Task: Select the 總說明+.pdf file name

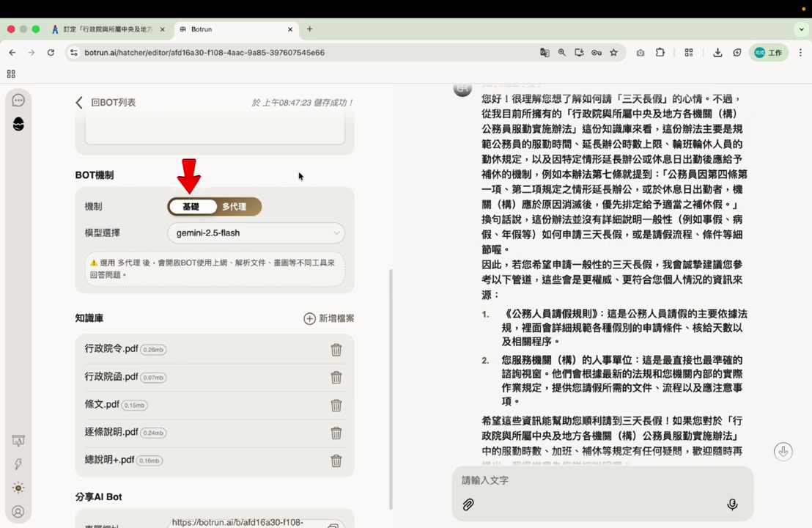Action: pyautogui.click(x=109, y=460)
